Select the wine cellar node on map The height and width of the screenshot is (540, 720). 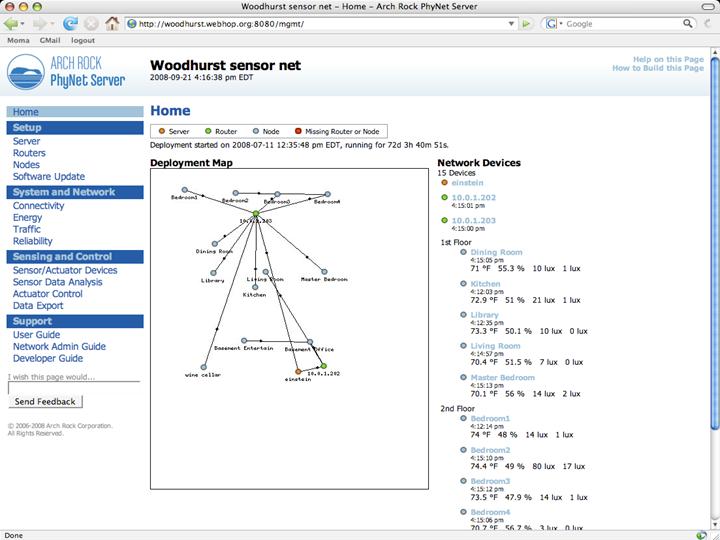coord(205,366)
